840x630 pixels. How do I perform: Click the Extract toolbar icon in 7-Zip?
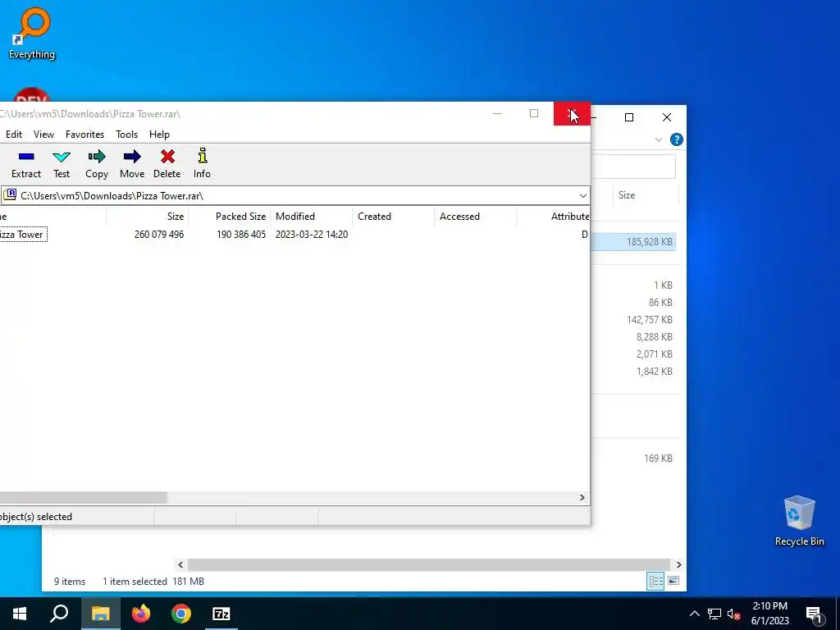26,163
